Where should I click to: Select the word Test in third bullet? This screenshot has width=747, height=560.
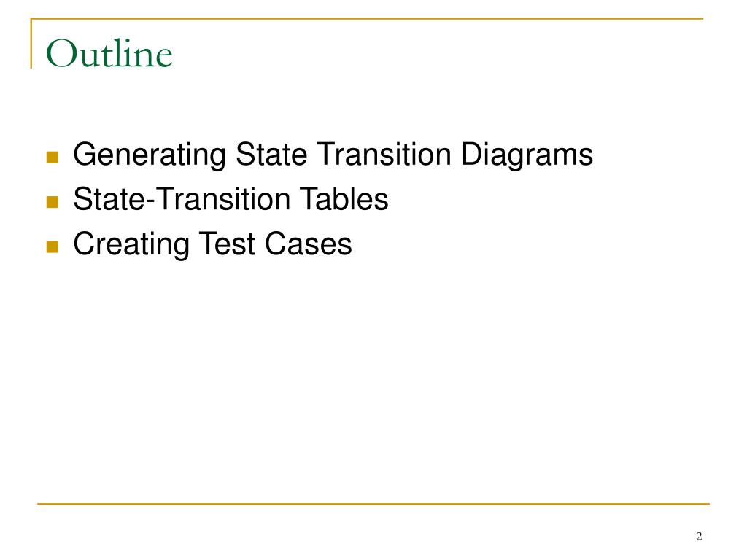(227, 244)
